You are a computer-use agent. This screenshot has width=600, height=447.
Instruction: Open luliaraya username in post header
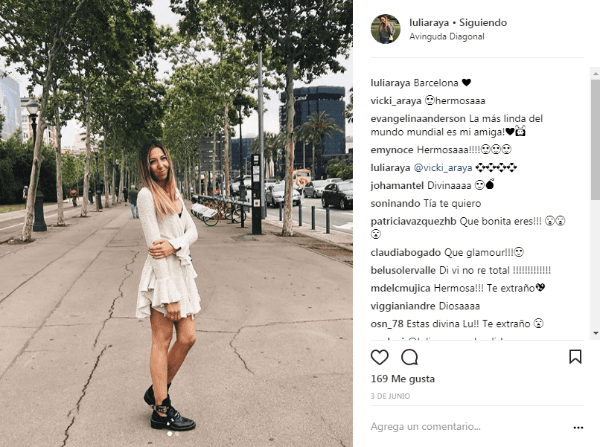(x=429, y=23)
